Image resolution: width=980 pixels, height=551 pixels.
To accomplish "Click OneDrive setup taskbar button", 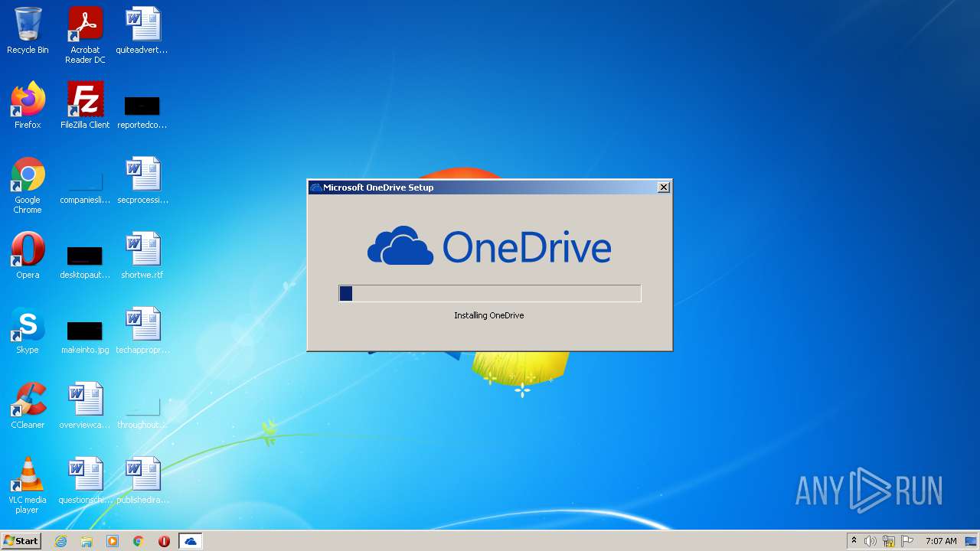I will 190,541.
